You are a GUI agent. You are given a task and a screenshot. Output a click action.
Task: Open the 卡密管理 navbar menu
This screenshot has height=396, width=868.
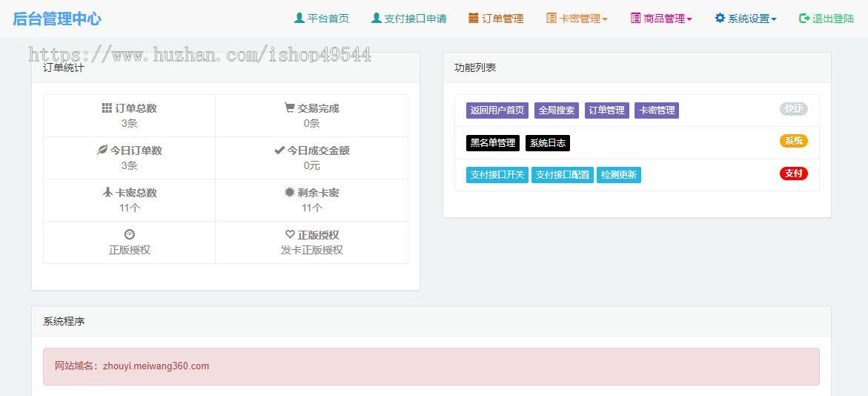(577, 19)
